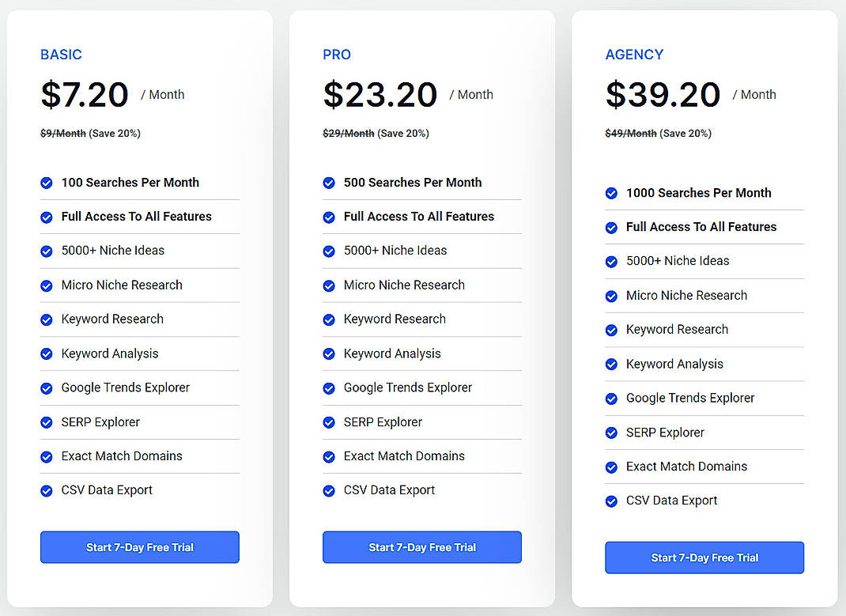Select the checkmark for 5000+ Niche Ideas in BASIC
This screenshot has width=846, height=616.
(47, 251)
